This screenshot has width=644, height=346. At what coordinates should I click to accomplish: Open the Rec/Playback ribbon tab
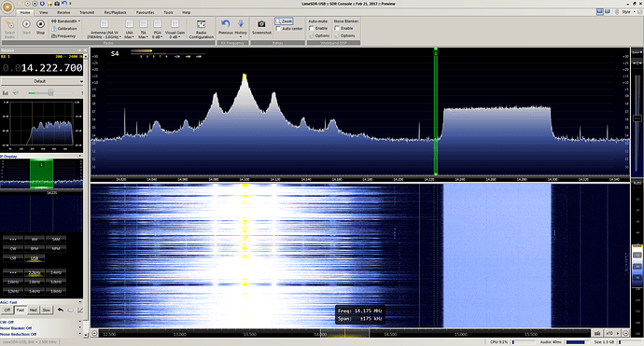click(x=116, y=12)
